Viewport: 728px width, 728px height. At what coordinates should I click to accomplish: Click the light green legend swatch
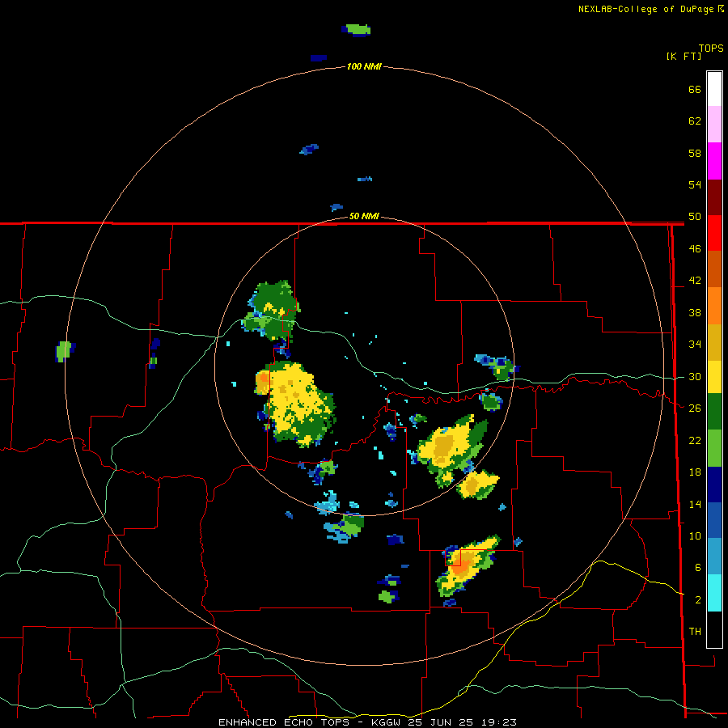tap(714, 447)
